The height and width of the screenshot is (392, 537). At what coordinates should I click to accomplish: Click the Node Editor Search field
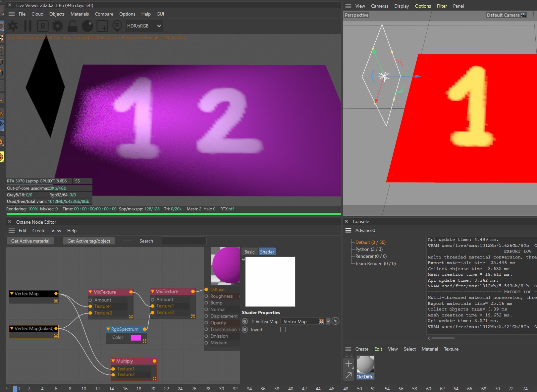[184, 241]
